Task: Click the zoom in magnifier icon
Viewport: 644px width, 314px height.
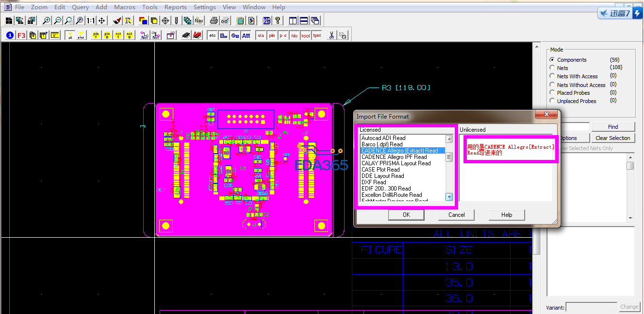Action: click(47, 20)
